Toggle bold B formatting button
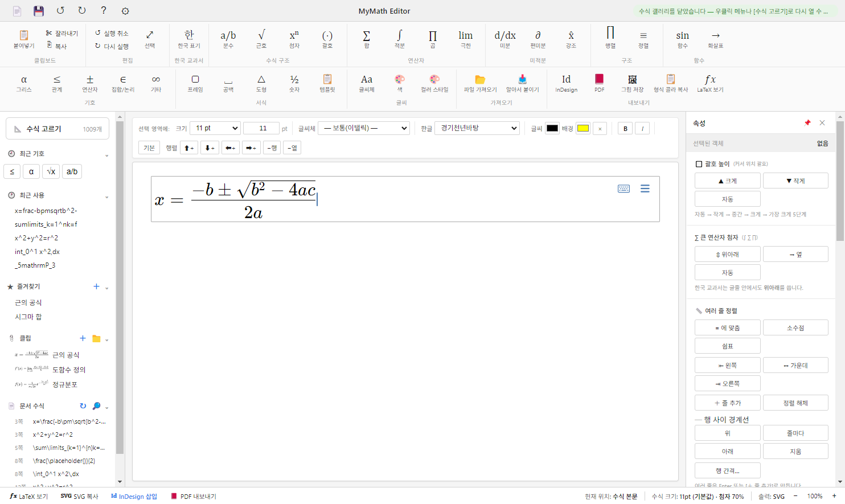Image resolution: width=845 pixels, height=504 pixels. click(x=625, y=129)
